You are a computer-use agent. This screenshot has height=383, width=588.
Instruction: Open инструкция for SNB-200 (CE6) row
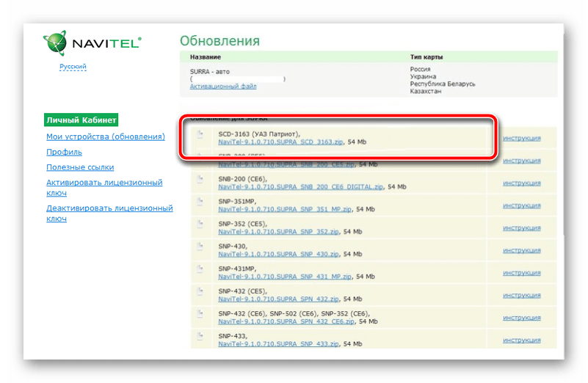pos(522,183)
